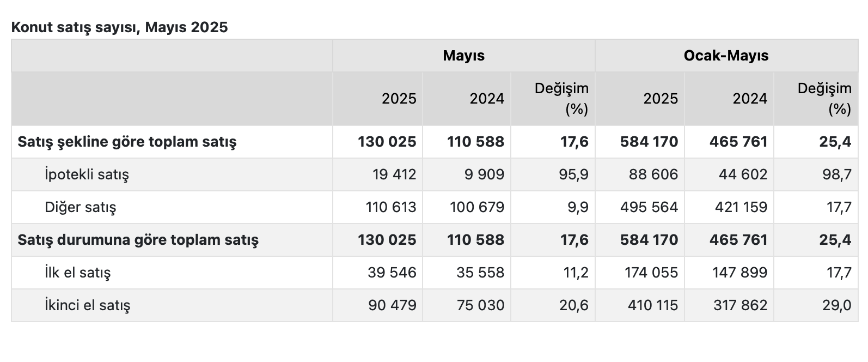Viewport: 868px width, 362px height.
Task: Select the cell with value 495 564
Action: click(x=649, y=207)
